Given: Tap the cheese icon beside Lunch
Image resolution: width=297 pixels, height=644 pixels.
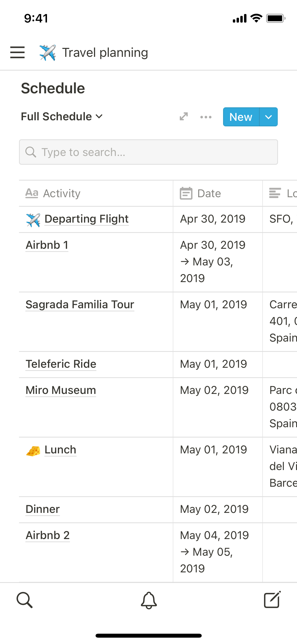Looking at the screenshot, I should [33, 450].
